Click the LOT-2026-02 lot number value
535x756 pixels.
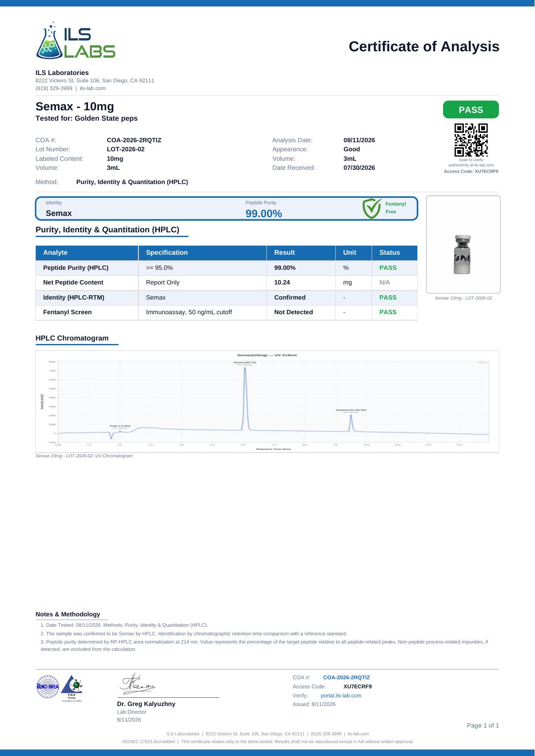click(x=126, y=149)
